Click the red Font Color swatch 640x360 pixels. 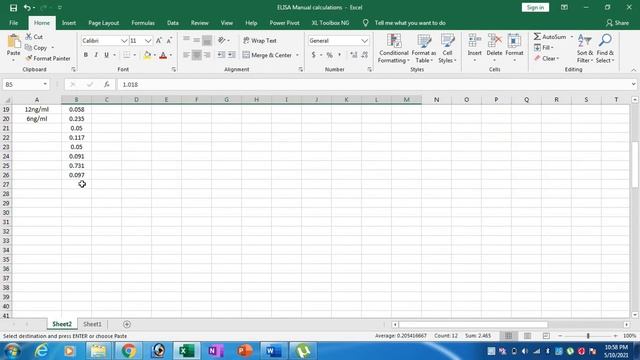pos(163,55)
